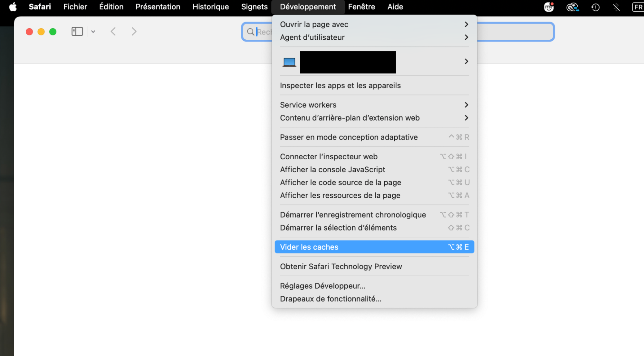
Task: Select Connecter l'inspecteur web
Action: point(374,156)
